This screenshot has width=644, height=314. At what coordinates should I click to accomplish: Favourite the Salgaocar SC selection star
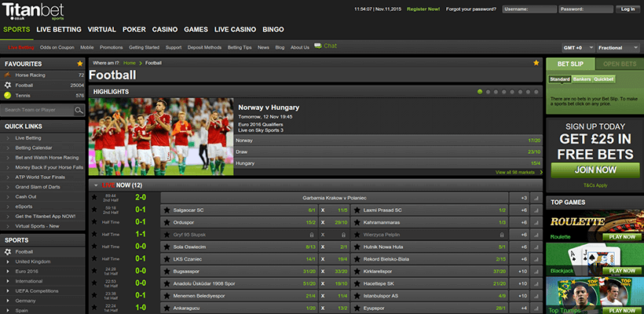pyautogui.click(x=166, y=210)
